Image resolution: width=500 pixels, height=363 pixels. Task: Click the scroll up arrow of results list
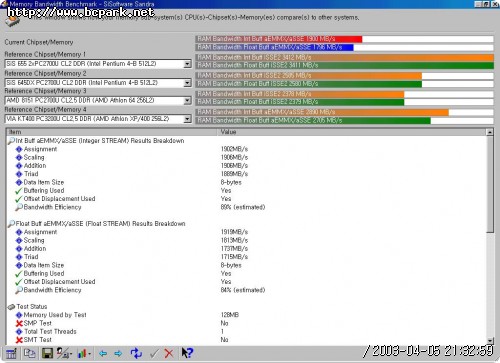click(x=490, y=132)
